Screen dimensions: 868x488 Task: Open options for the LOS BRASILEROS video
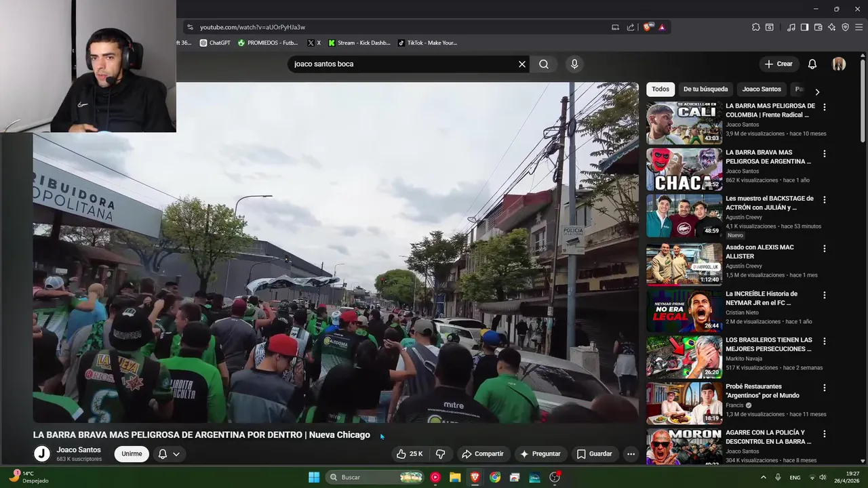click(x=825, y=342)
